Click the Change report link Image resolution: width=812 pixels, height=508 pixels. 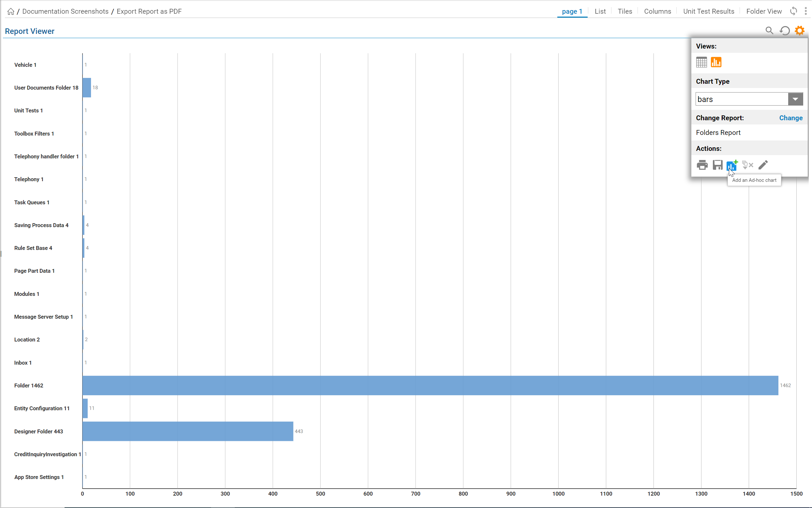point(791,118)
